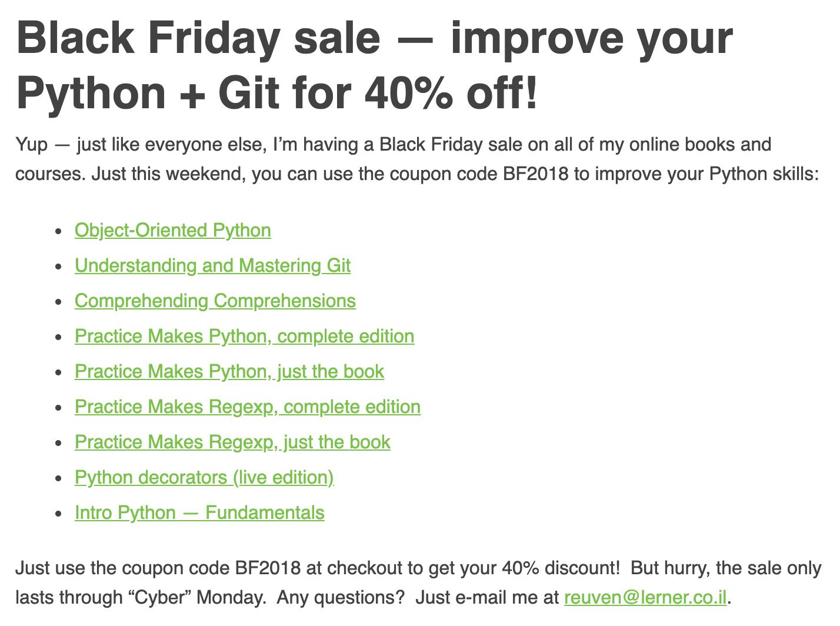
Task: Click coupon code BF2018 in the intro paragraph
Action: click(536, 174)
